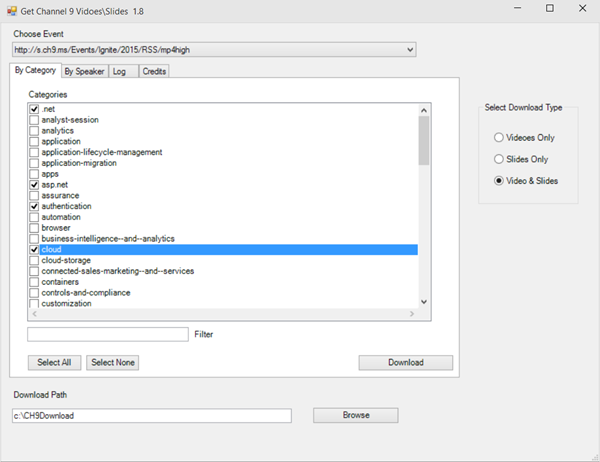This screenshot has height=462, width=600.
Task: Click the app icon in title bar
Action: 10,8
